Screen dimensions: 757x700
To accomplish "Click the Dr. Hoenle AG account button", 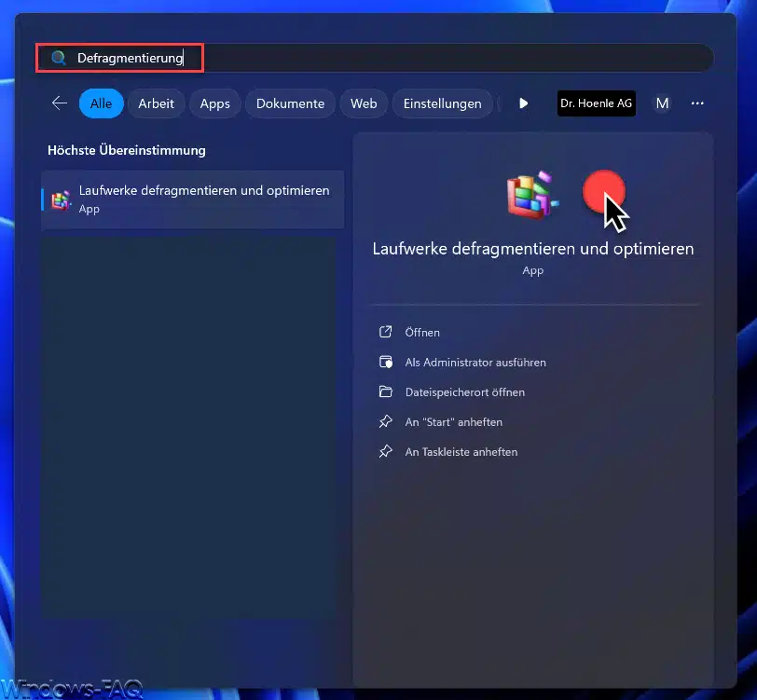I will click(x=597, y=103).
